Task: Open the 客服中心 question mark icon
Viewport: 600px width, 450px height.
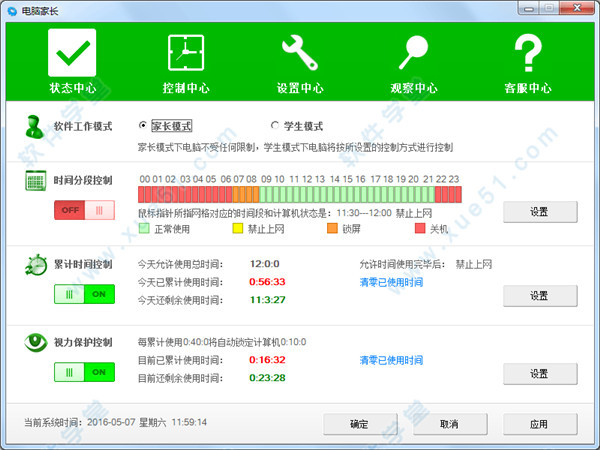Action: [x=527, y=52]
